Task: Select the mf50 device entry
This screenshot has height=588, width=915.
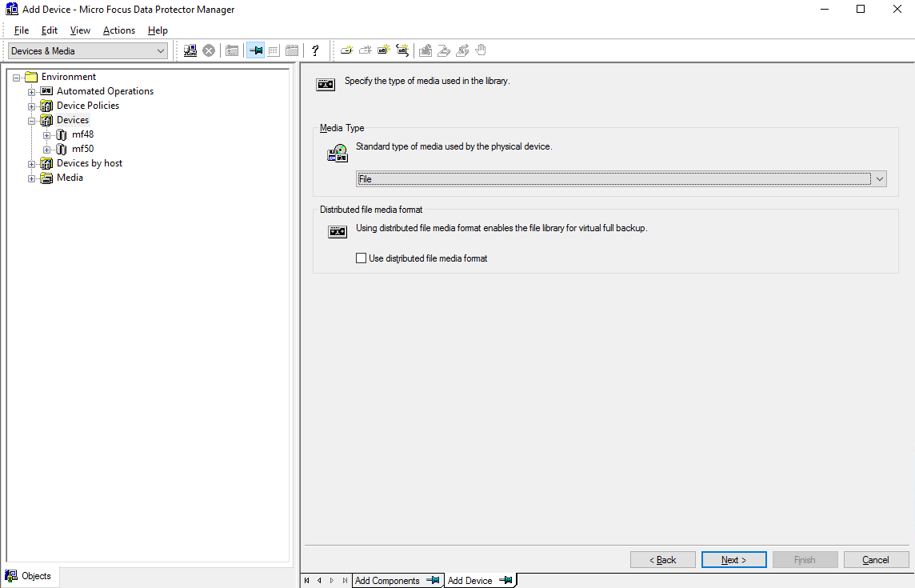Action: pyautogui.click(x=83, y=149)
